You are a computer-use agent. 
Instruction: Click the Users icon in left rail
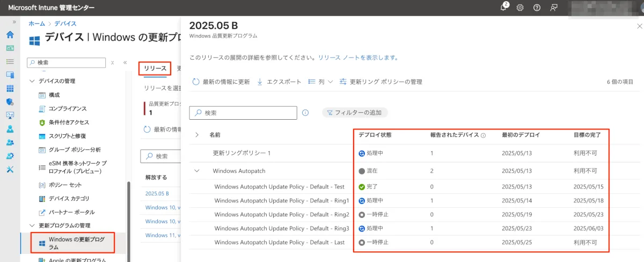tap(10, 129)
